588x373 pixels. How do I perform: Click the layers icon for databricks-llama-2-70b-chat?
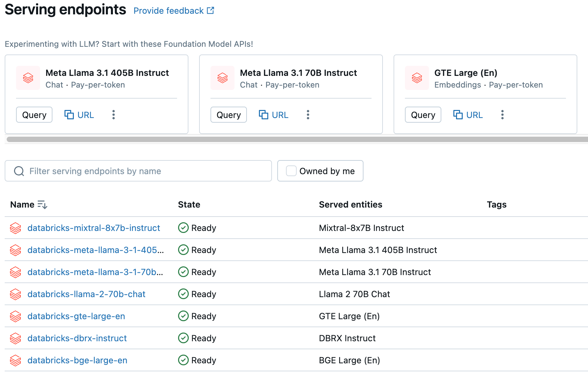pos(15,294)
